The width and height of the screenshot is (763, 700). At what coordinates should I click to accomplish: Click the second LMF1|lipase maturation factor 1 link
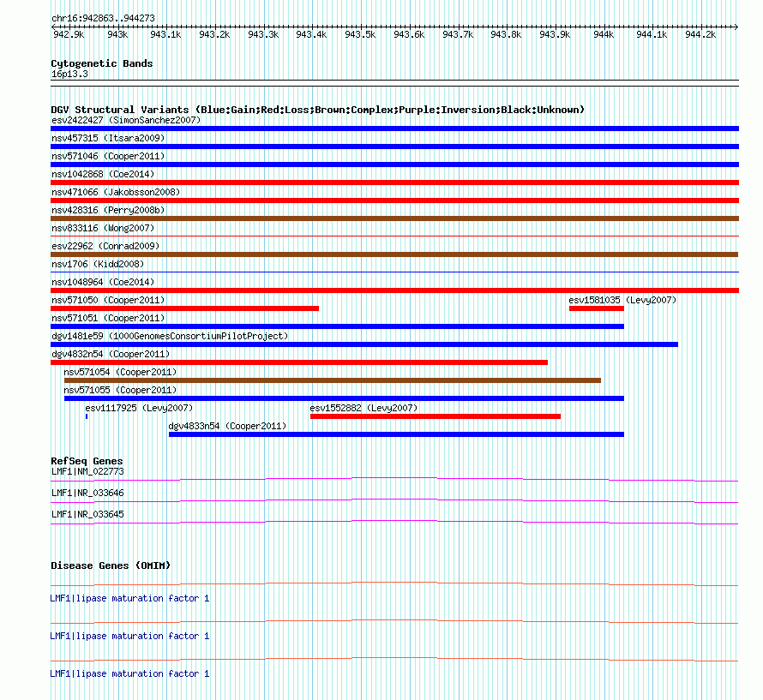tap(130, 637)
